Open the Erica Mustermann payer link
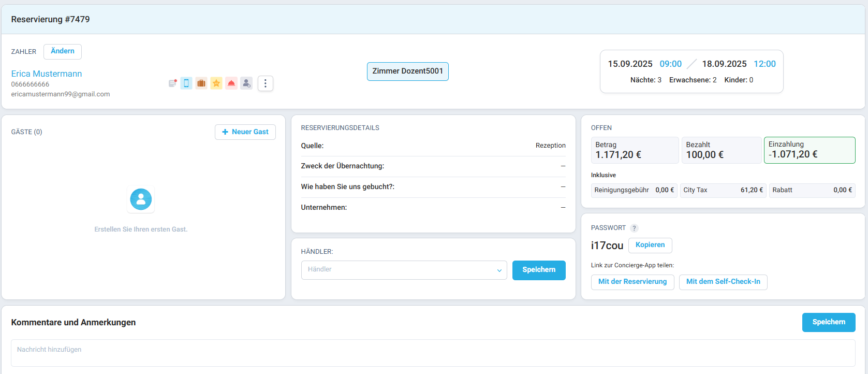This screenshot has height=374, width=868. coord(47,74)
